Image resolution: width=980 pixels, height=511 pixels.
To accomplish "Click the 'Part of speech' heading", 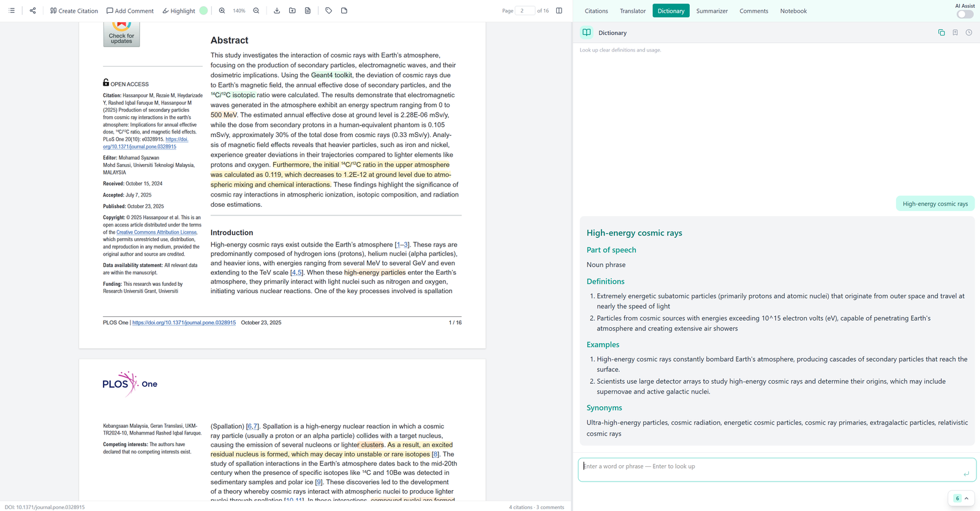I will pos(611,250).
